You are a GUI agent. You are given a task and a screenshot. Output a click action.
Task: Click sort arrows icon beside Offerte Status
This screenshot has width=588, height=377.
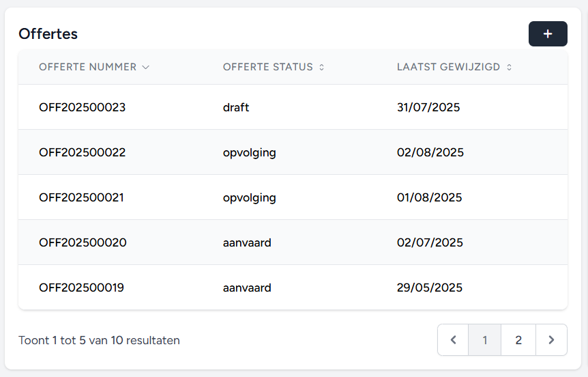pyautogui.click(x=322, y=68)
